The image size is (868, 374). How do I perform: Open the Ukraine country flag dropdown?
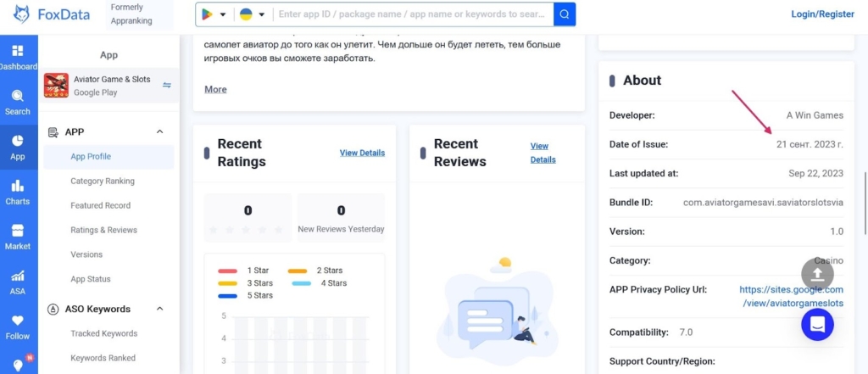click(x=253, y=14)
